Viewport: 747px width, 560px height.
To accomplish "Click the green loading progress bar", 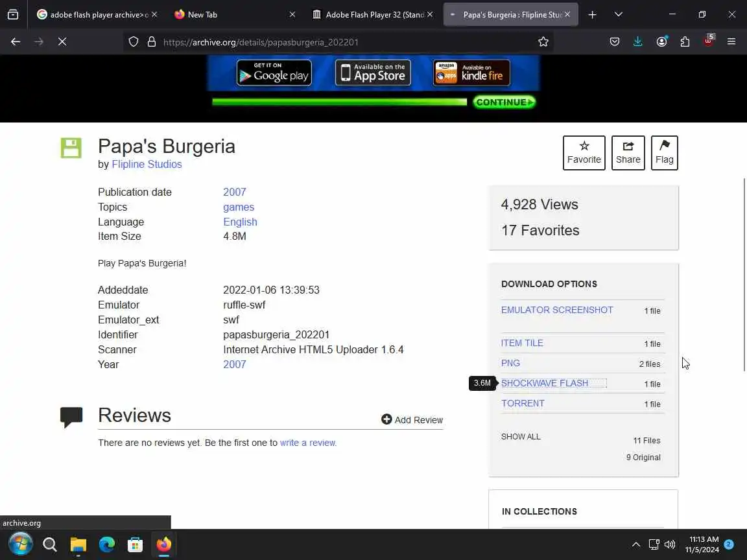I will pyautogui.click(x=339, y=102).
